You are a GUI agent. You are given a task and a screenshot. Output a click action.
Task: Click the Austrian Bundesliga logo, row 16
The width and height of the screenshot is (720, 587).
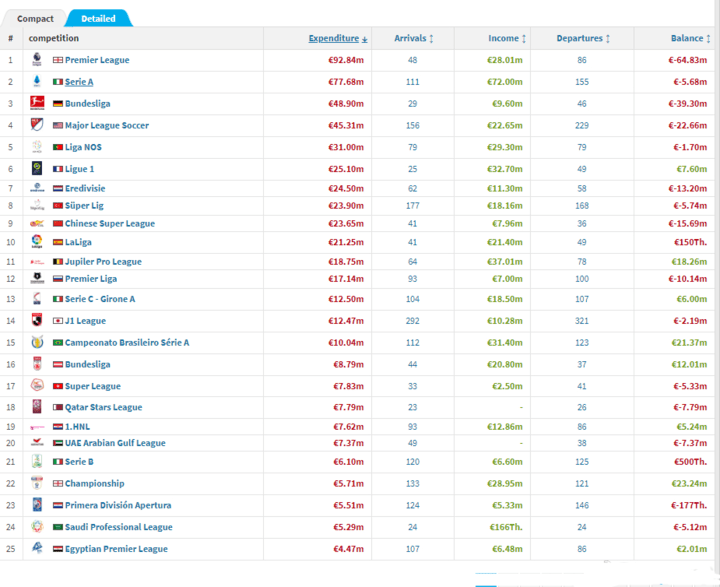[37, 364]
